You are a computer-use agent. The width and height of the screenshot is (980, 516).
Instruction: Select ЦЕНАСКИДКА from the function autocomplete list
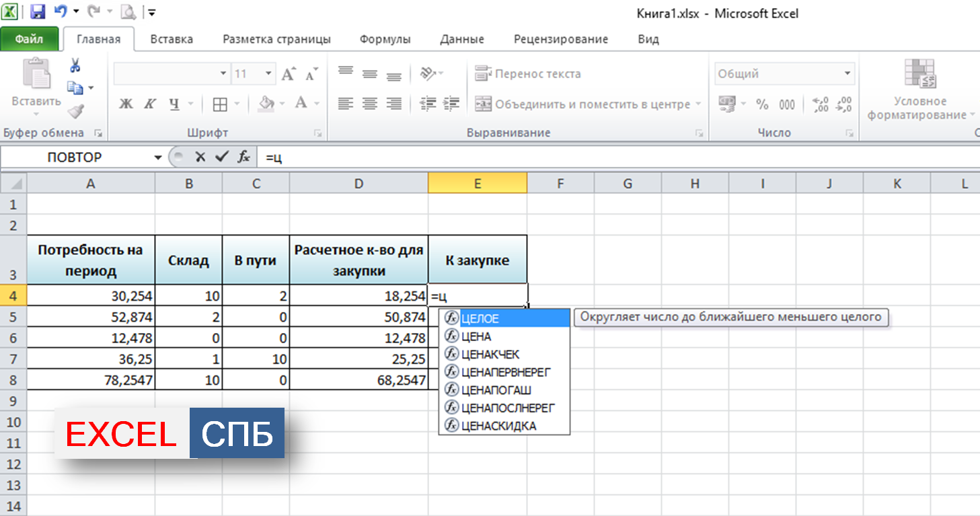coord(498,426)
